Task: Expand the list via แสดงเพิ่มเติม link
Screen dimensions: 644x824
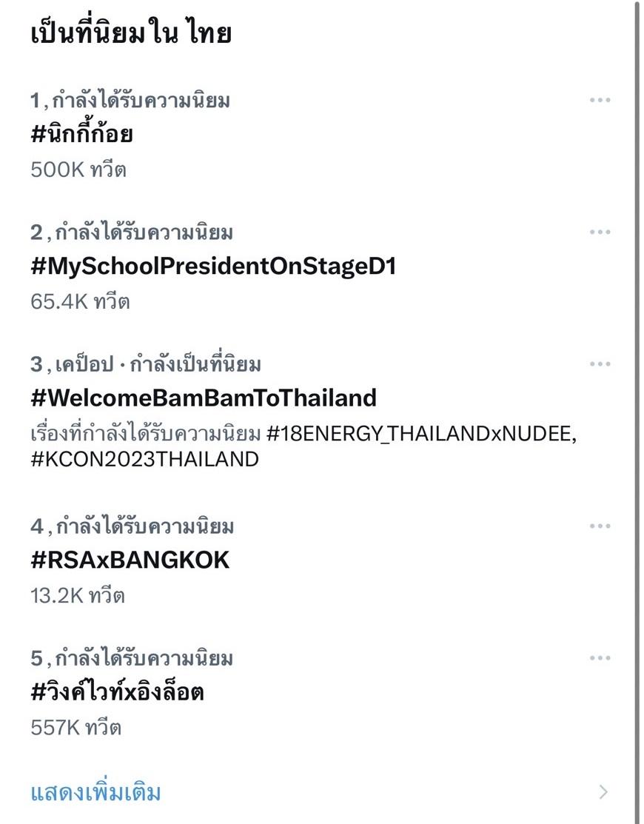Action: (95, 793)
